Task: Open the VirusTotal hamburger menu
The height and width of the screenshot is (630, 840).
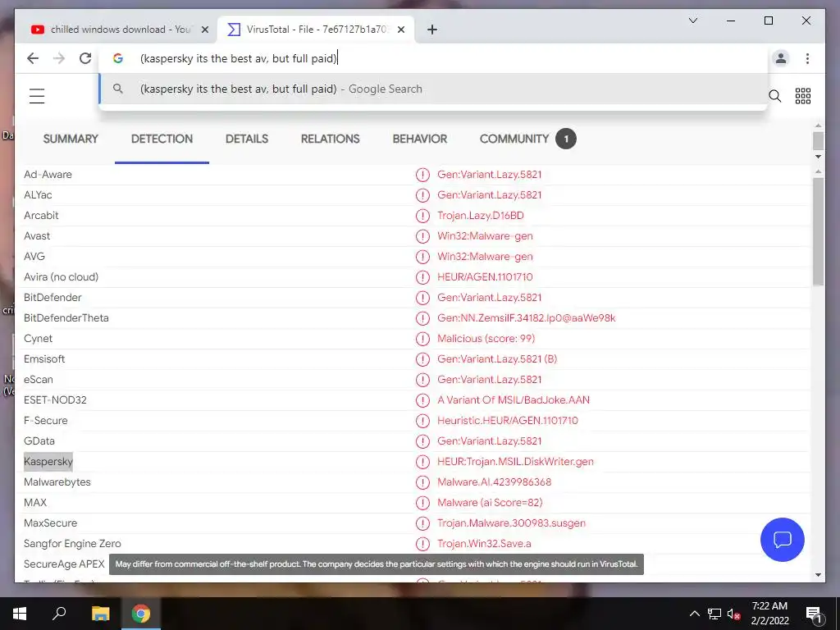Action: coord(37,96)
